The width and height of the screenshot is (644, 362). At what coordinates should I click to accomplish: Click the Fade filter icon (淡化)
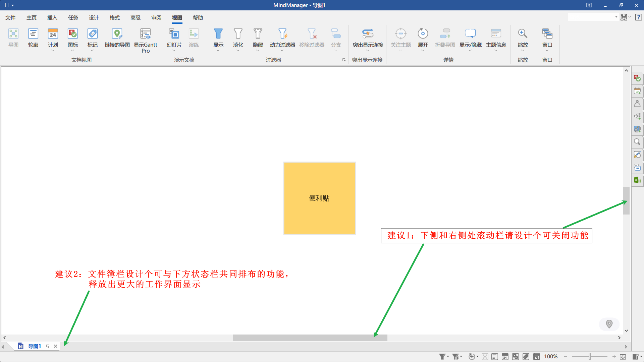[238, 38]
